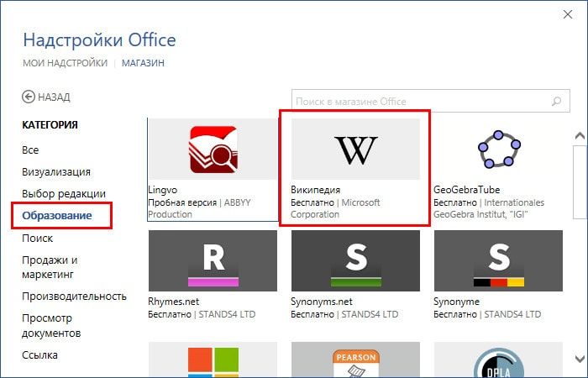Click the back arrow НАЗАД button

click(46, 97)
